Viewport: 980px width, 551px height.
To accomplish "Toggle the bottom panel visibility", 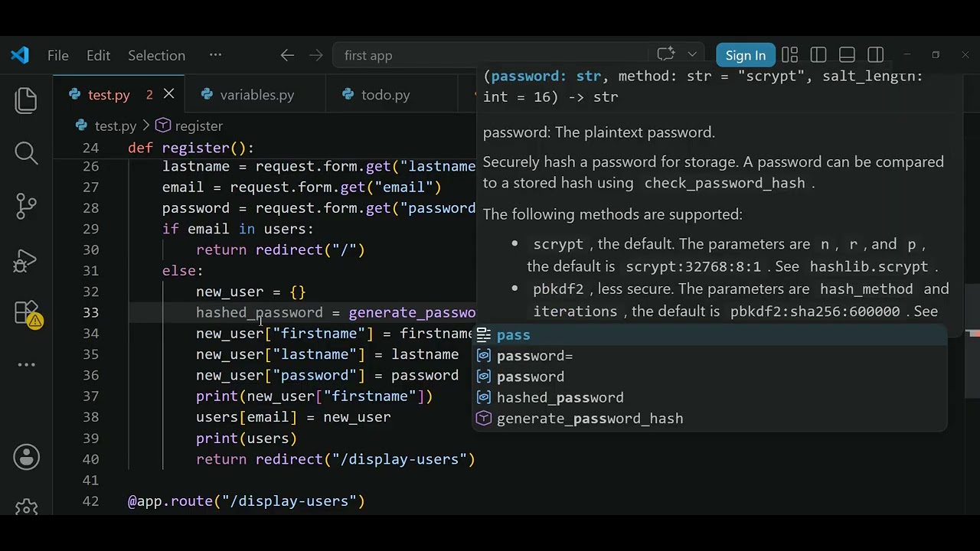I will pos(847,55).
